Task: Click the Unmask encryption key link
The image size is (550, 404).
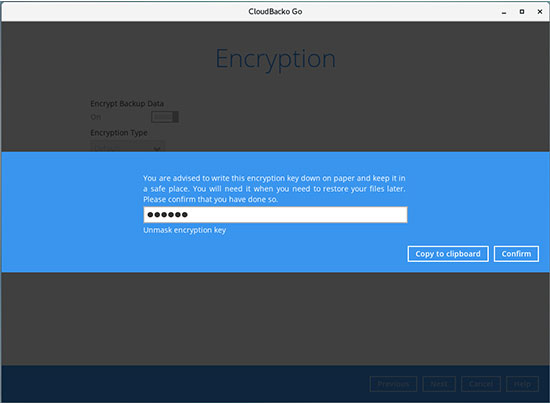Action: coord(185,230)
